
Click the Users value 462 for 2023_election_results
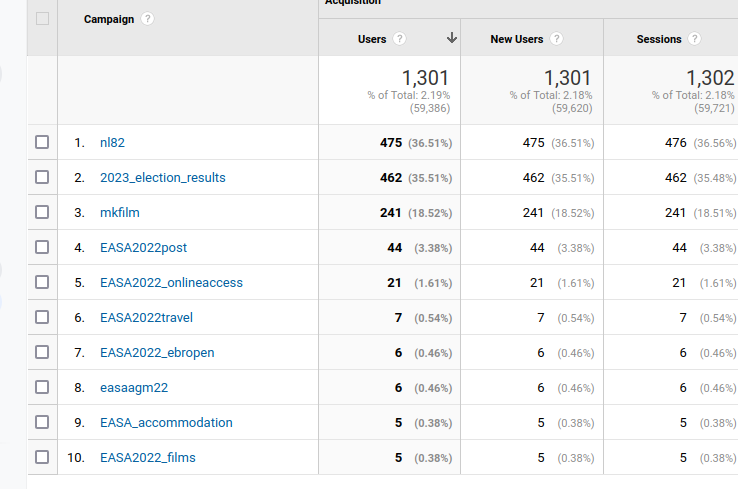tap(391, 177)
